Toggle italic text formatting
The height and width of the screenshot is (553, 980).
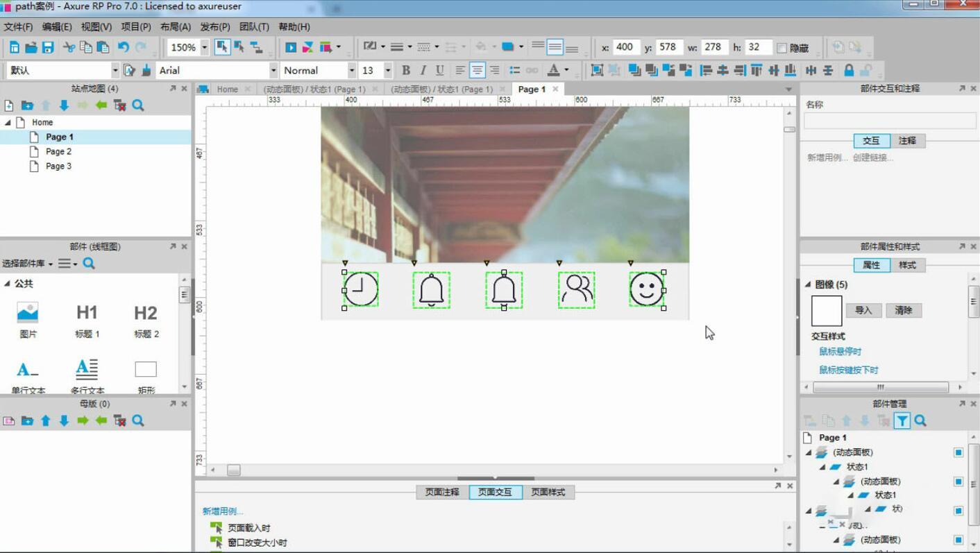click(x=423, y=70)
